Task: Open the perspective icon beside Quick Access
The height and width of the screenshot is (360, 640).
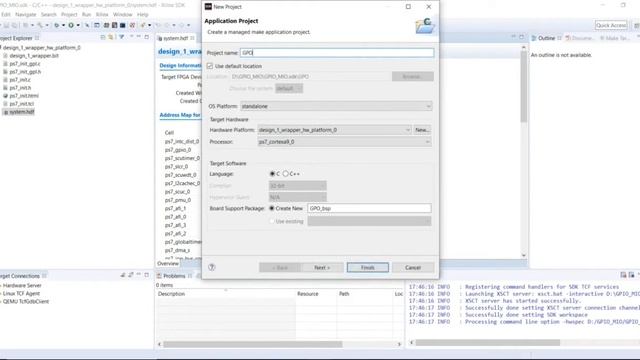Action: (636, 25)
